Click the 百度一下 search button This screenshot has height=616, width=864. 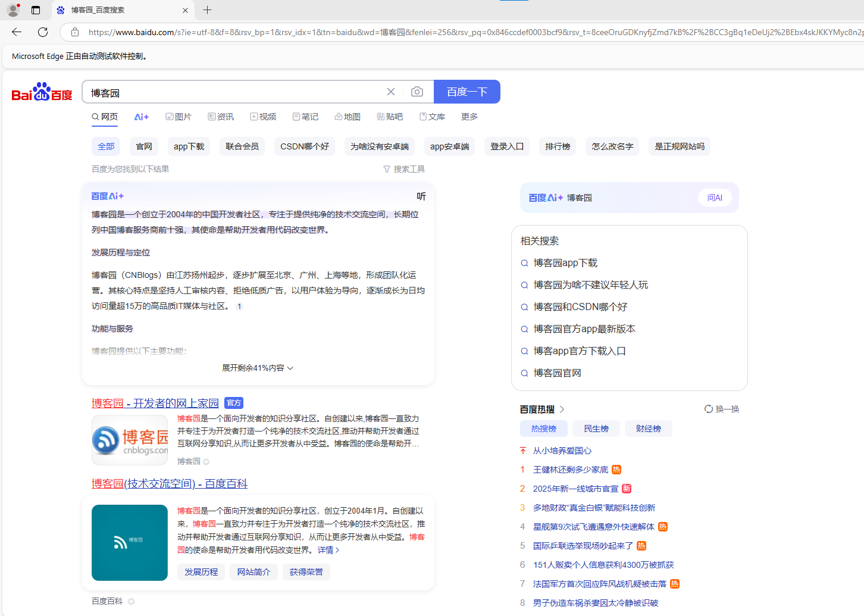(x=467, y=92)
